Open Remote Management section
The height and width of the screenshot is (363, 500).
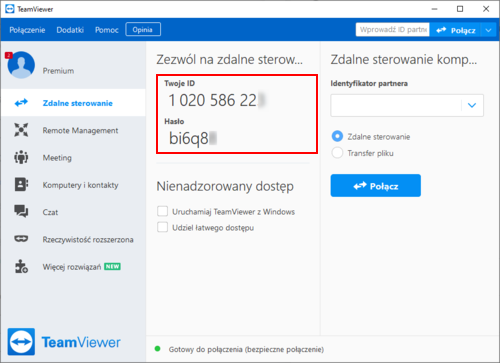coord(73,130)
